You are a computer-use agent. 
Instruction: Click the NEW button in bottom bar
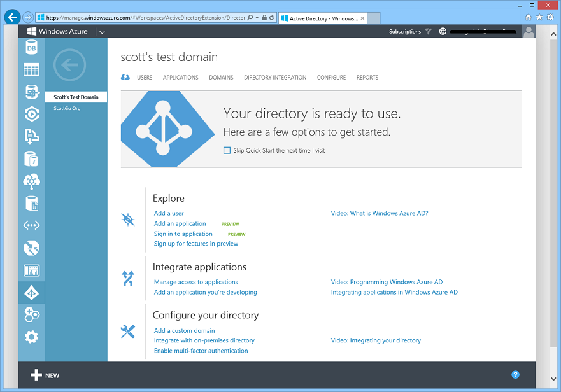pos(45,375)
